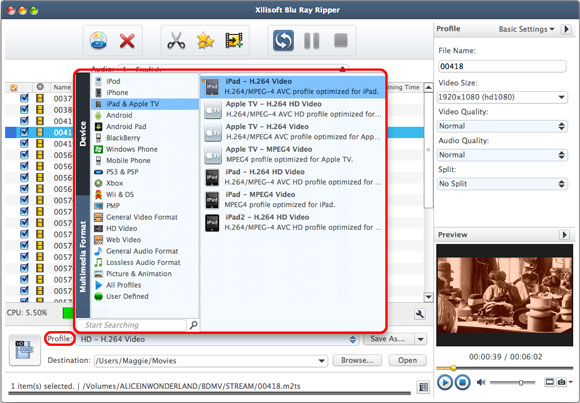Select the Android Pad category

(x=145, y=127)
